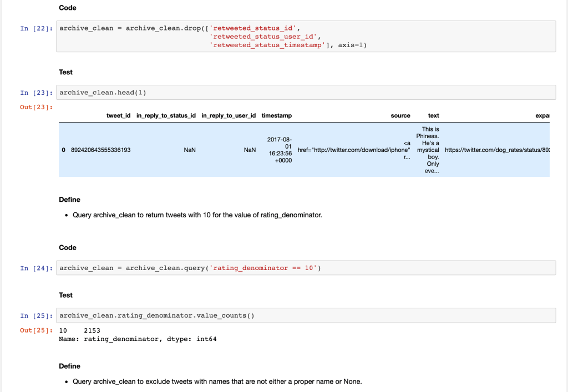Image resolution: width=568 pixels, height=392 pixels.
Task: Click the in_reply_to_user_id column header
Action: (229, 115)
